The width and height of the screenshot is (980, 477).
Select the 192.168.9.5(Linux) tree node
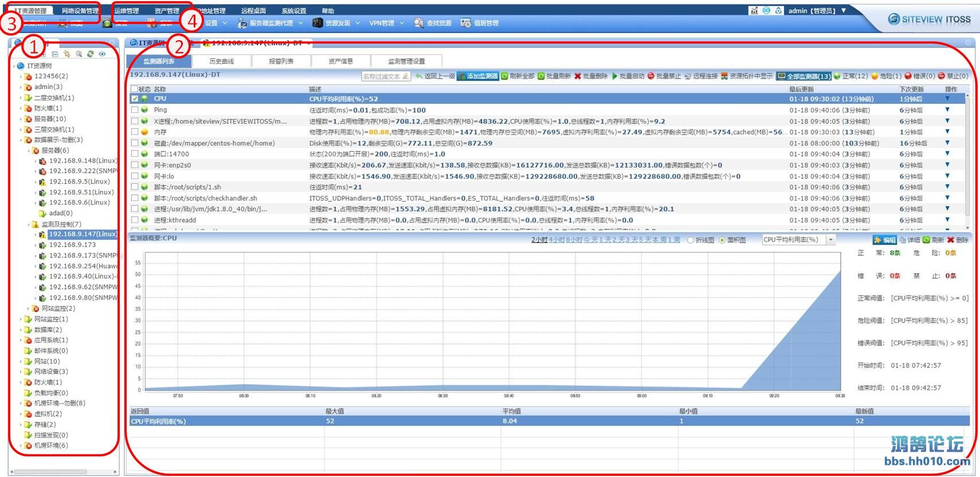click(79, 181)
